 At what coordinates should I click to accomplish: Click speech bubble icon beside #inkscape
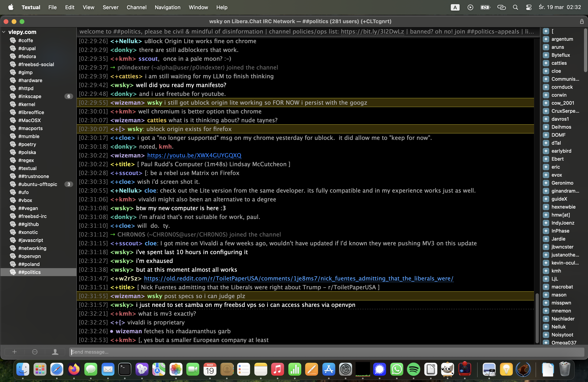tap(13, 96)
